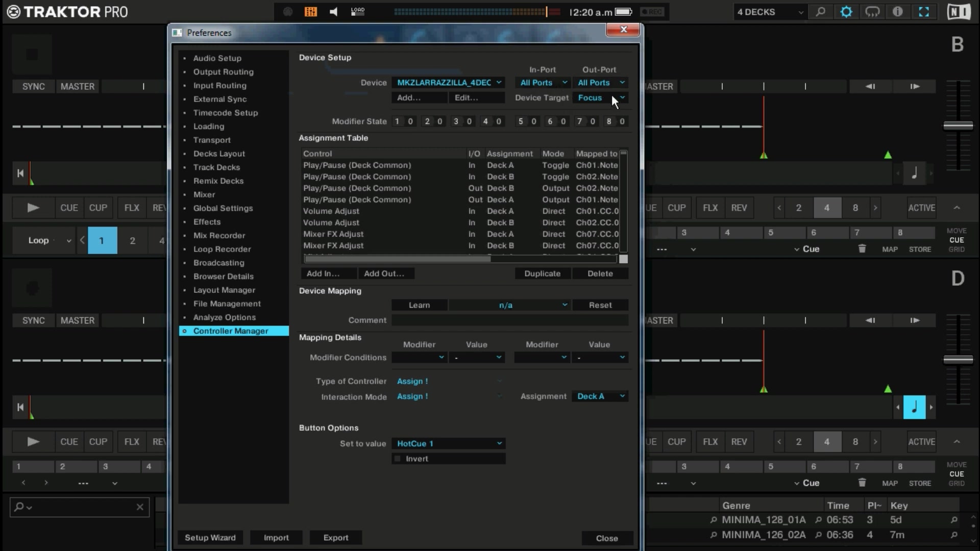Expand the HotCue 1 set-to-value dropdown
This screenshot has width=980, height=551.
449,443
